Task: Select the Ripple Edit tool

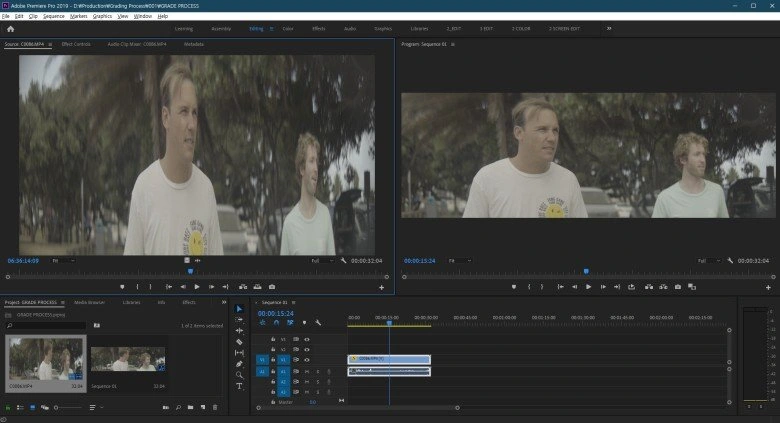Action: click(239, 330)
